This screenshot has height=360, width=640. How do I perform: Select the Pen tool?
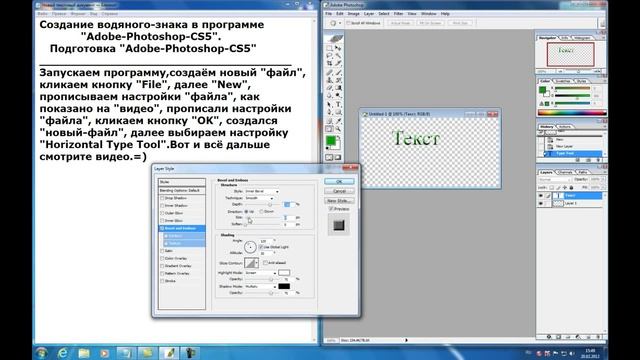coord(329,113)
